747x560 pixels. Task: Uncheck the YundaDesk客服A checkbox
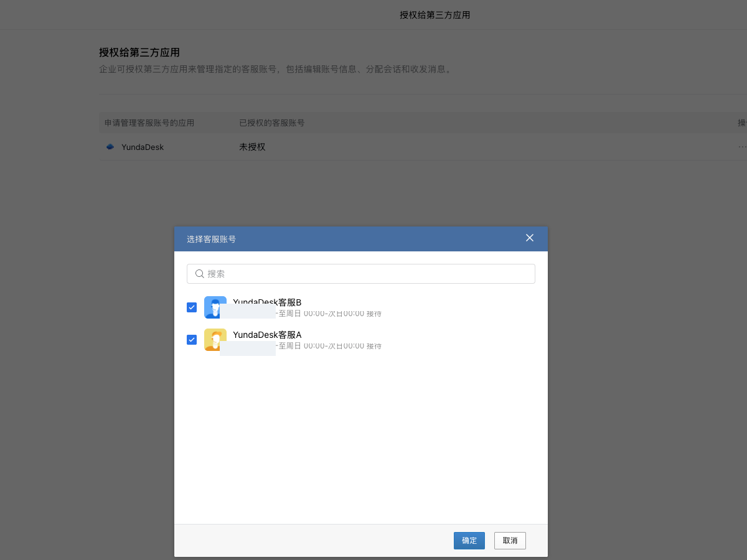click(x=192, y=340)
